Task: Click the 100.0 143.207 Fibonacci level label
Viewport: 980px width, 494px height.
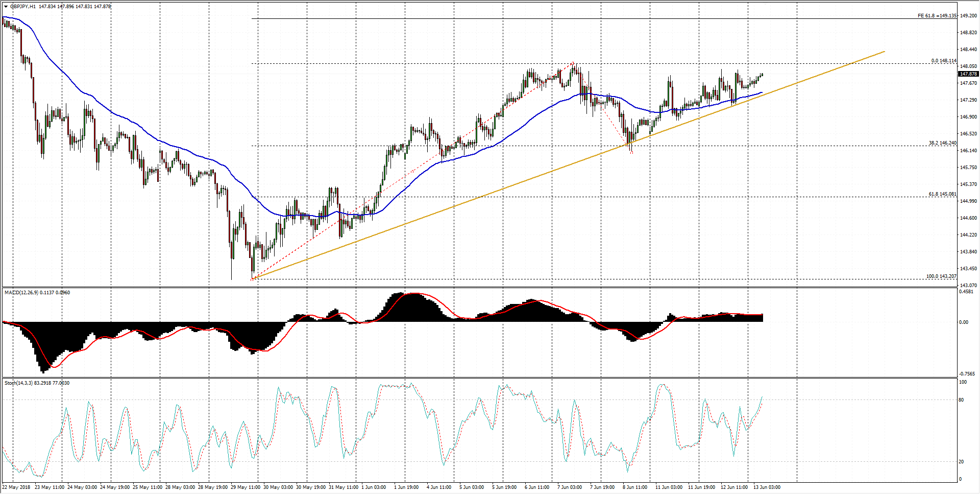Action: (941, 276)
